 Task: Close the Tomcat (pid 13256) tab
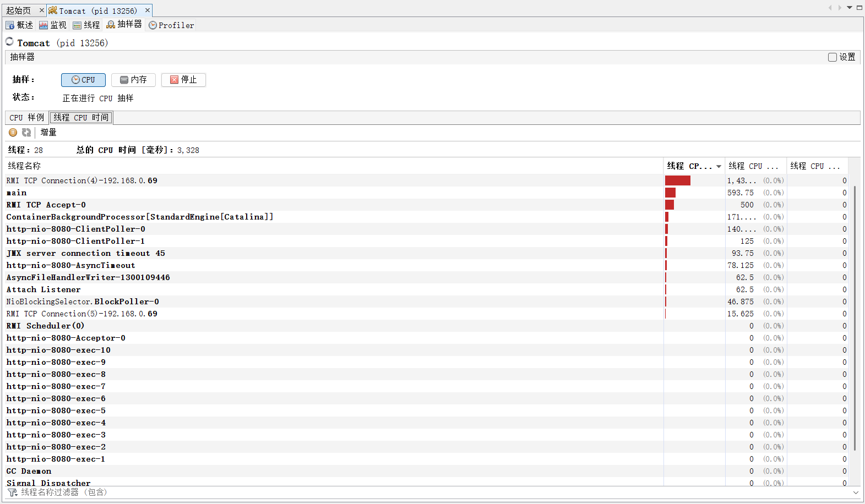[148, 10]
